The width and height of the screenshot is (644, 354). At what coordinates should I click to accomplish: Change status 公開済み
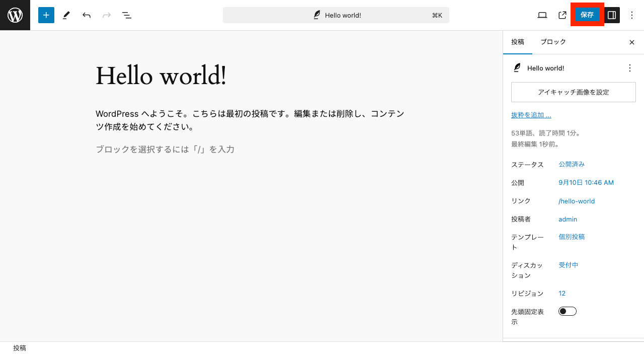[572, 164]
